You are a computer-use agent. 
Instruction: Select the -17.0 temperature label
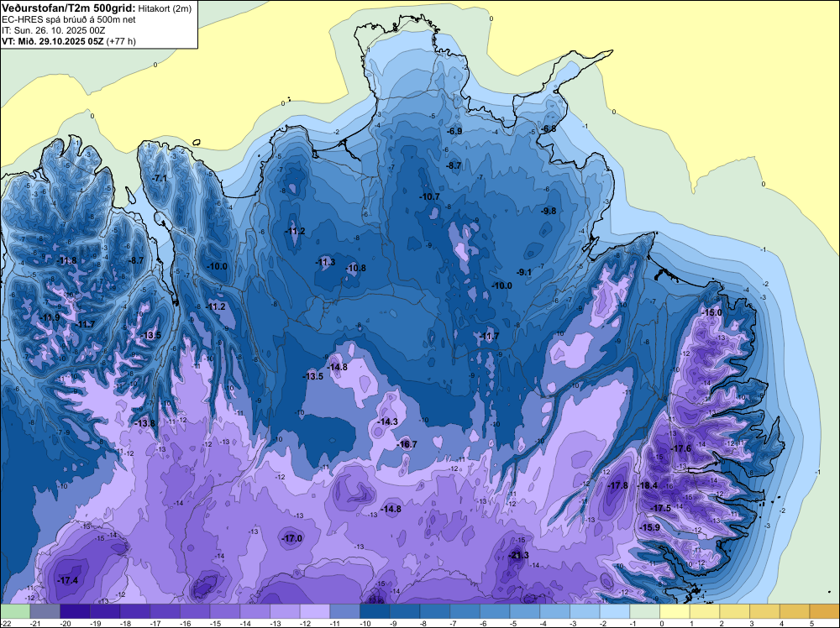(x=292, y=538)
